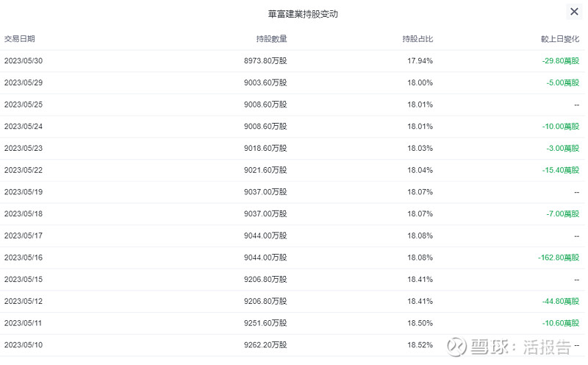This screenshot has height=365, width=588.
Task: Click the 18.50% holding ratio
Action: click(420, 323)
